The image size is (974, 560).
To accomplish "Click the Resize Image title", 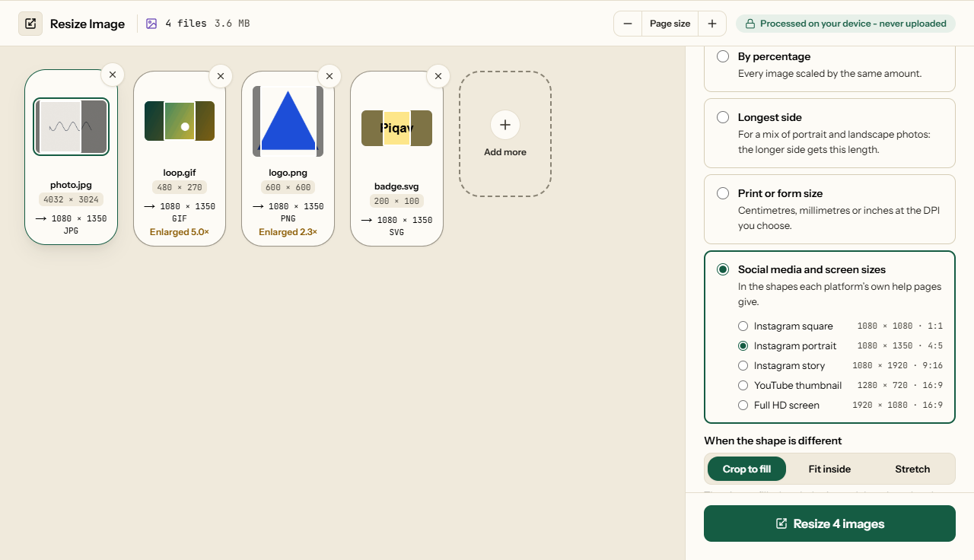I will click(88, 24).
